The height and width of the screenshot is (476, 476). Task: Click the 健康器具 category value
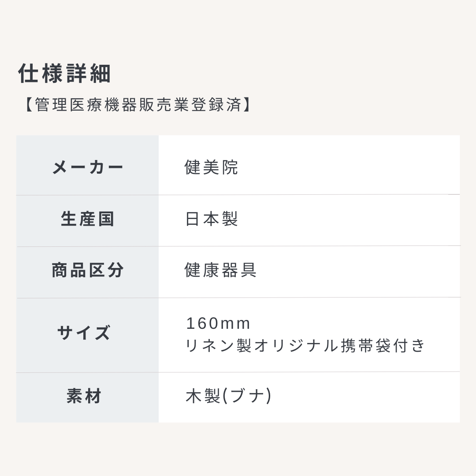220,270
